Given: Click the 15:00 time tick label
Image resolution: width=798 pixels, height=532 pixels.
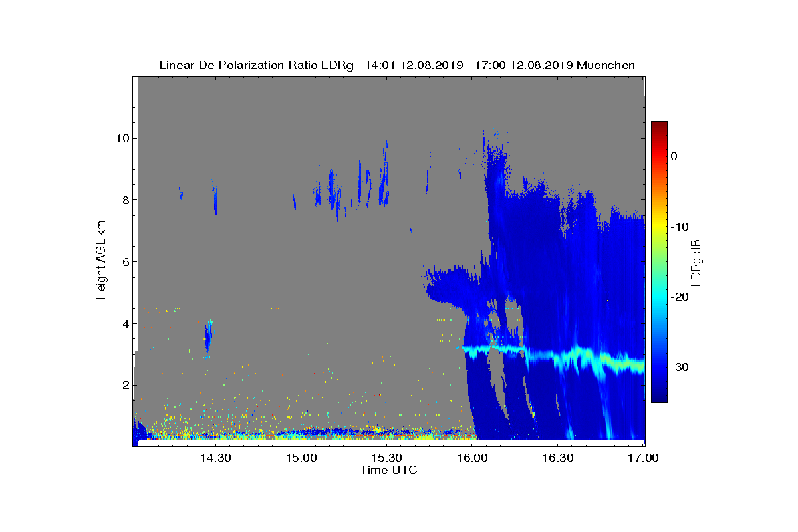Looking at the screenshot, I should click(301, 458).
